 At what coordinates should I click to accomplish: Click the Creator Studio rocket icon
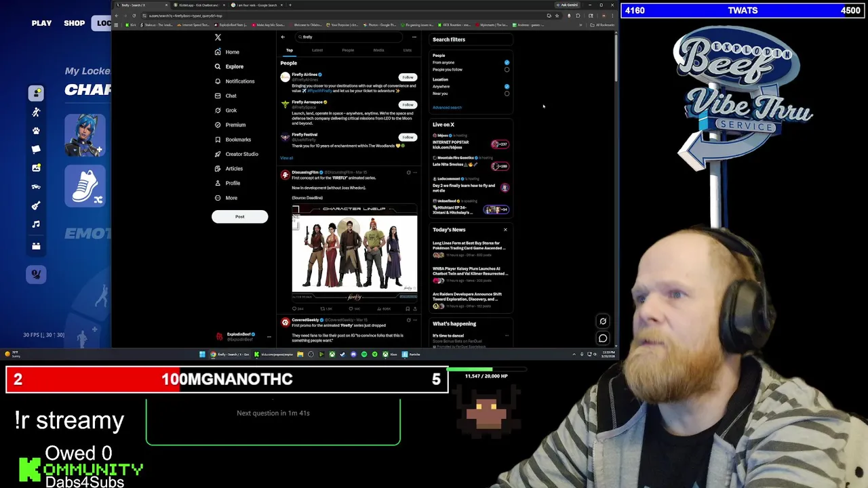[x=218, y=154]
